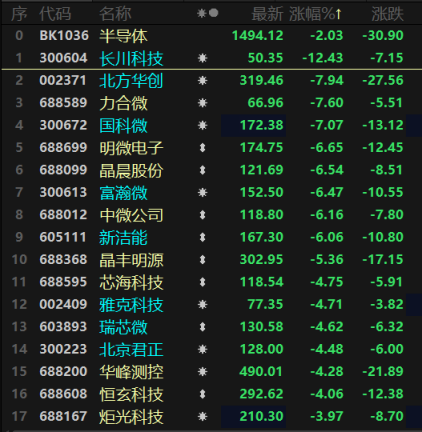Sort by the 涨跌 column header

tap(387, 14)
